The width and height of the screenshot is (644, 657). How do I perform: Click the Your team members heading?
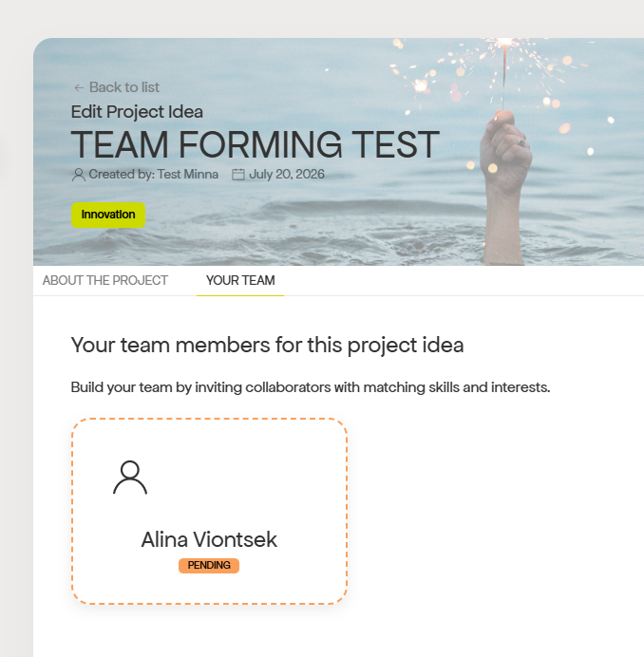pos(267,346)
